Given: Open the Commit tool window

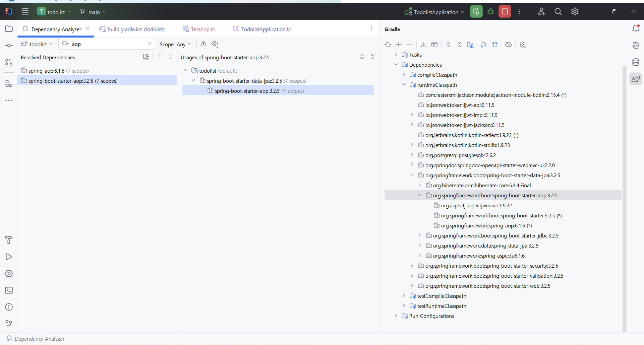Looking at the screenshot, I should click(x=9, y=45).
